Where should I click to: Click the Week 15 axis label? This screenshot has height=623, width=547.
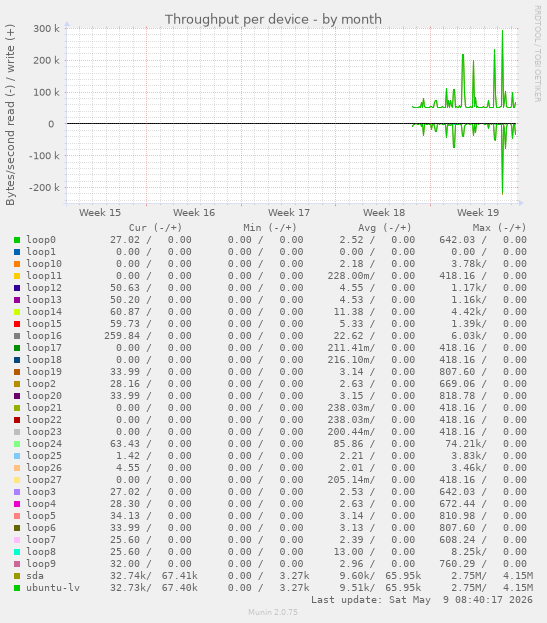(100, 213)
